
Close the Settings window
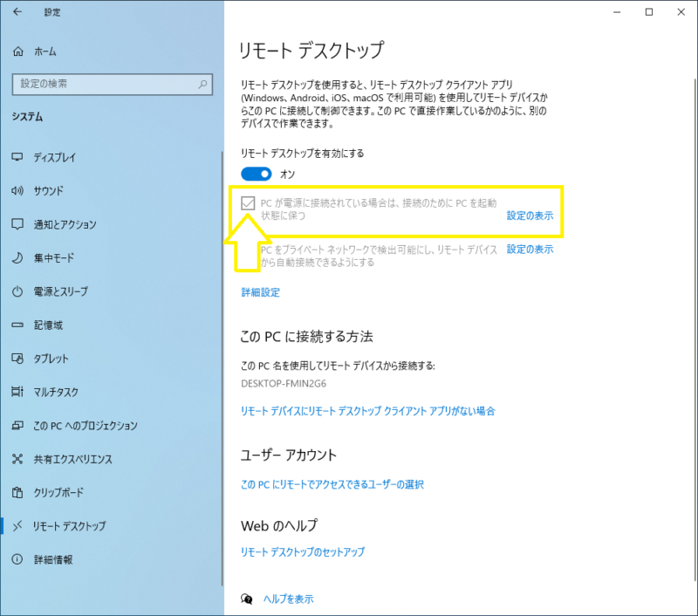(681, 12)
